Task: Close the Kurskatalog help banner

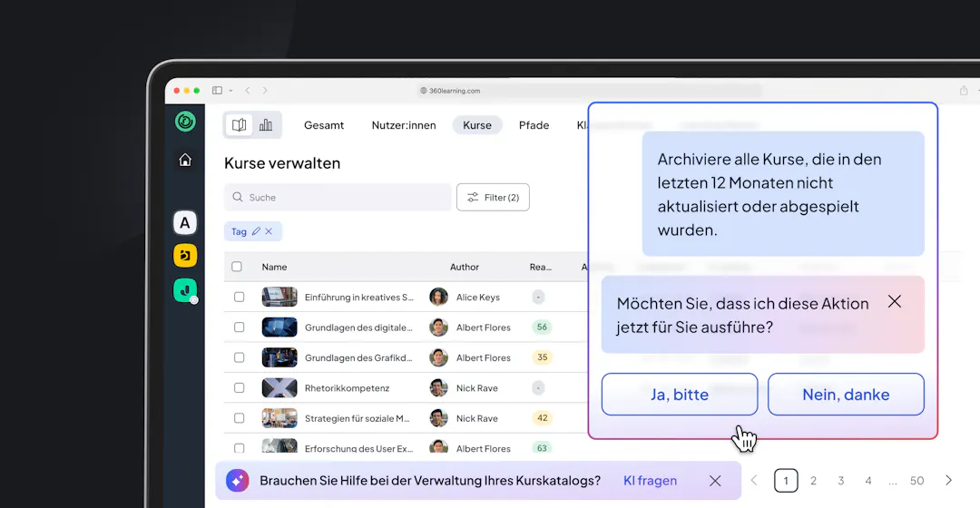Action: [715, 481]
